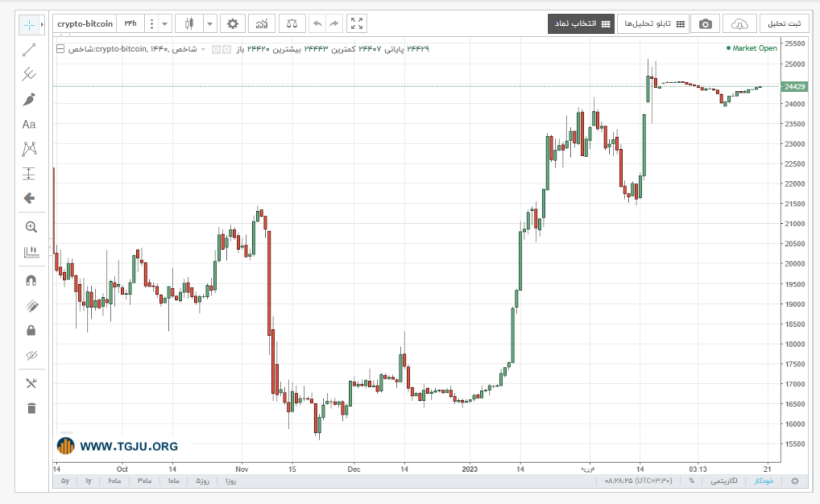Toggle percent scale in bottom bar
The width and height of the screenshot is (820, 504).
click(x=691, y=481)
